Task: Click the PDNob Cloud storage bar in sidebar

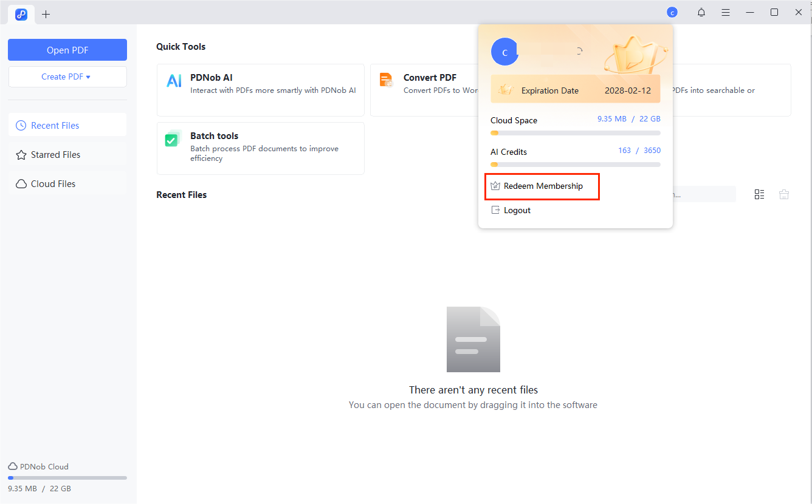Action: pyautogui.click(x=67, y=478)
